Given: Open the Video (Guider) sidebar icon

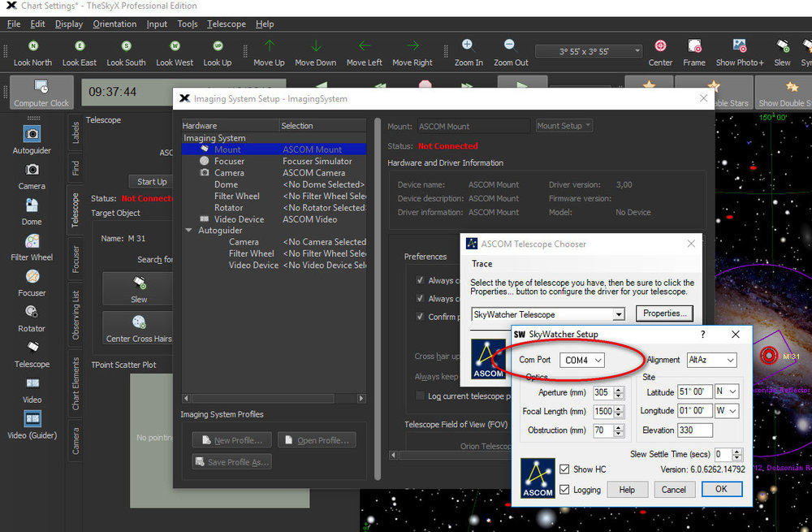Looking at the screenshot, I should coord(32,418).
